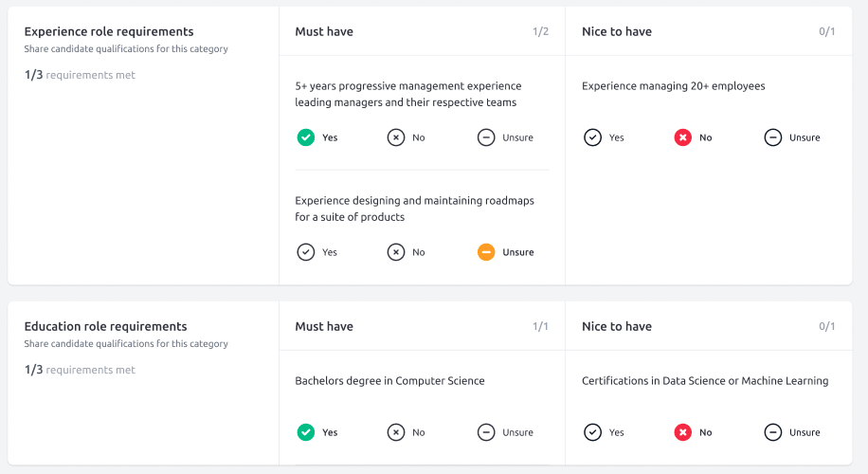The width and height of the screenshot is (868, 474).
Task: Mark No for Bachelors degree in Computer Science
Action: pyautogui.click(x=396, y=432)
